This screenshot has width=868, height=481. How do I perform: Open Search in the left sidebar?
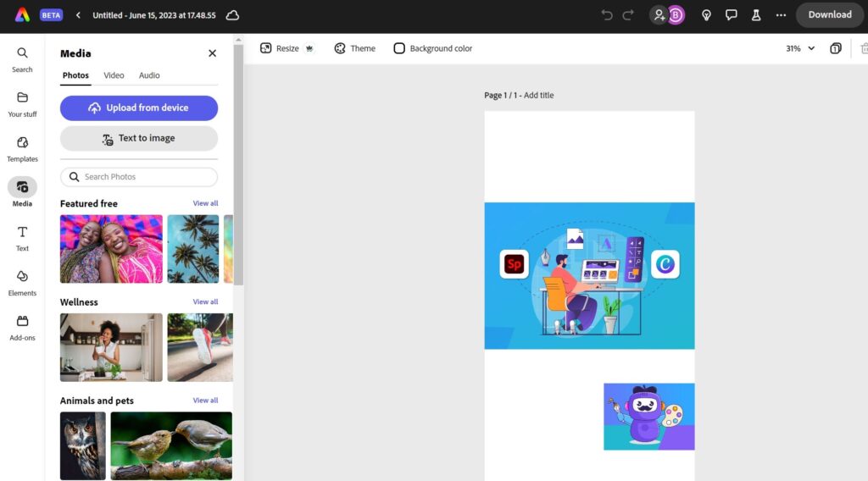pyautogui.click(x=22, y=60)
